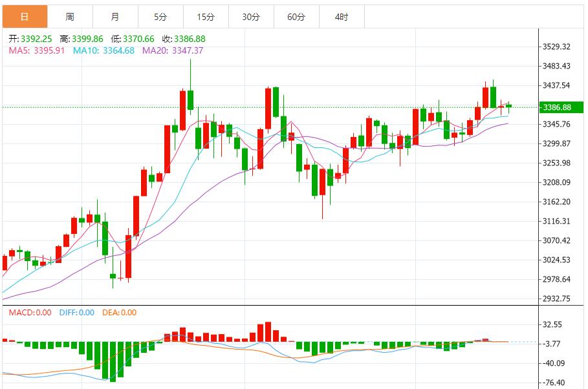Switch to the 5分 timeframe tab
This screenshot has width=588, height=389.
click(x=160, y=17)
